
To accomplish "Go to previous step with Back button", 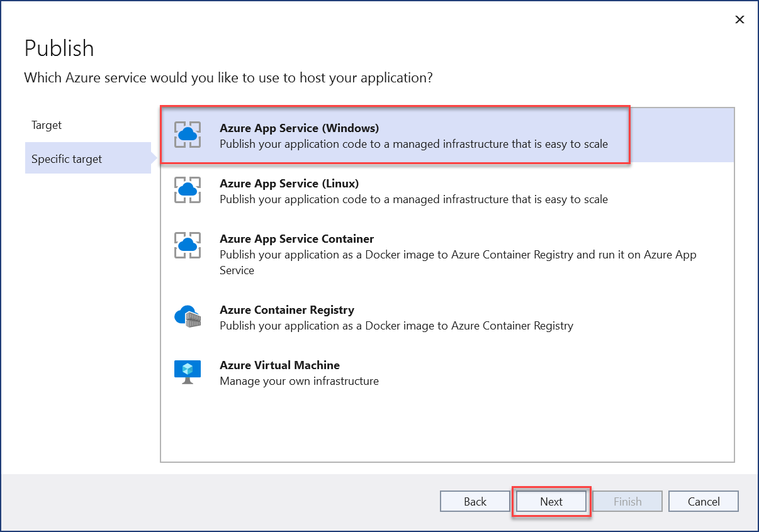I will point(475,501).
